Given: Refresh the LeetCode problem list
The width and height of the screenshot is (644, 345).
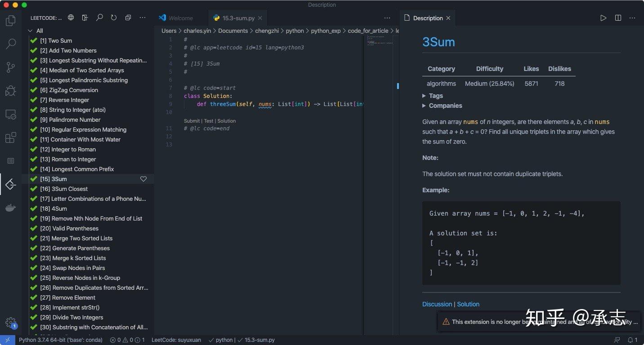Looking at the screenshot, I should [114, 18].
